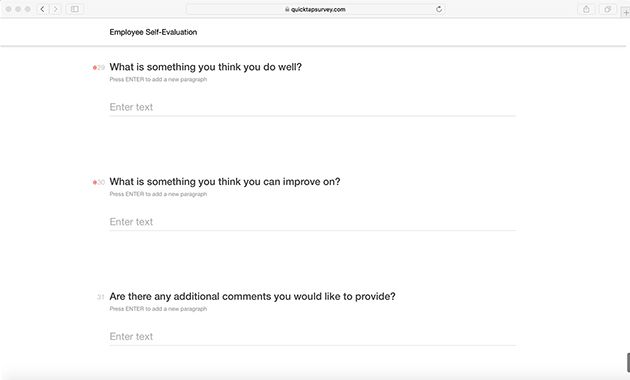Toggle the Safari sidebar icon
The image size is (630, 380).
click(x=75, y=9)
